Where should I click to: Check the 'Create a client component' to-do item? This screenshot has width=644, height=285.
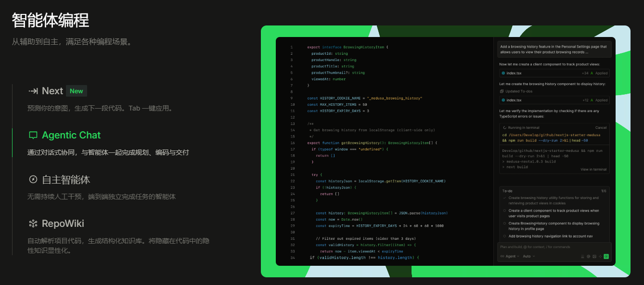[x=504, y=211]
